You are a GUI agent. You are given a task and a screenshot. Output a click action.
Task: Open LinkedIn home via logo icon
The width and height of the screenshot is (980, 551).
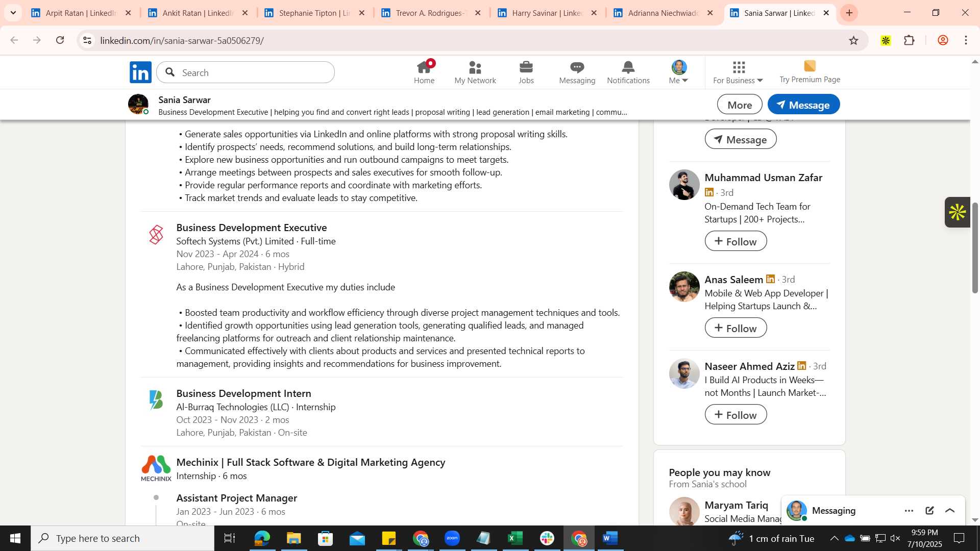click(140, 72)
